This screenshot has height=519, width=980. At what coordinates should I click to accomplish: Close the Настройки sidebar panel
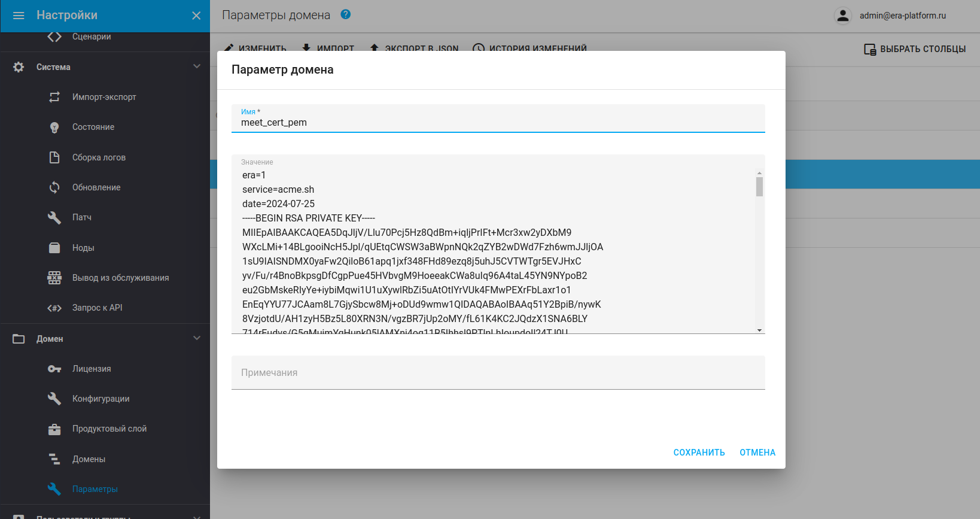pos(196,16)
